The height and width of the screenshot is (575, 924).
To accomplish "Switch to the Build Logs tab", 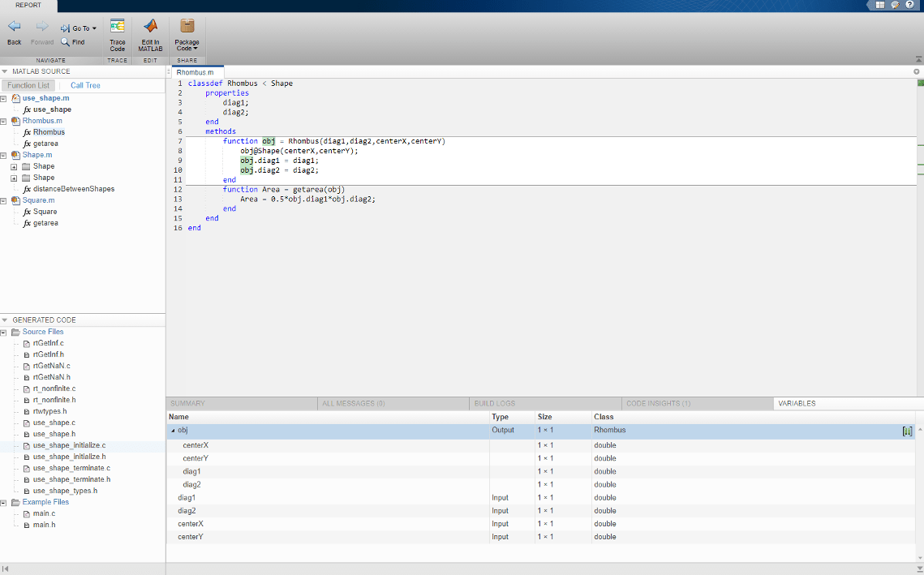I will [495, 403].
